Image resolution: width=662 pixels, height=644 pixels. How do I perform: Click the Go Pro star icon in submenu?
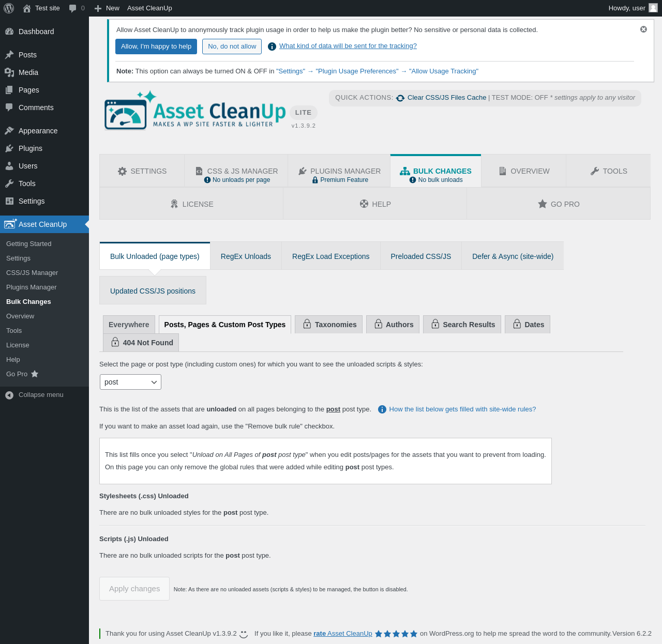tap(35, 374)
